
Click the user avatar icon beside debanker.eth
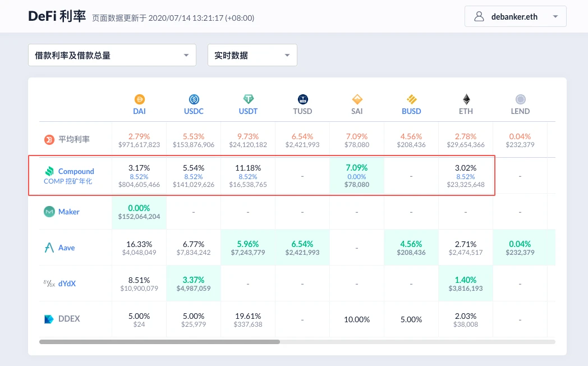coord(479,16)
